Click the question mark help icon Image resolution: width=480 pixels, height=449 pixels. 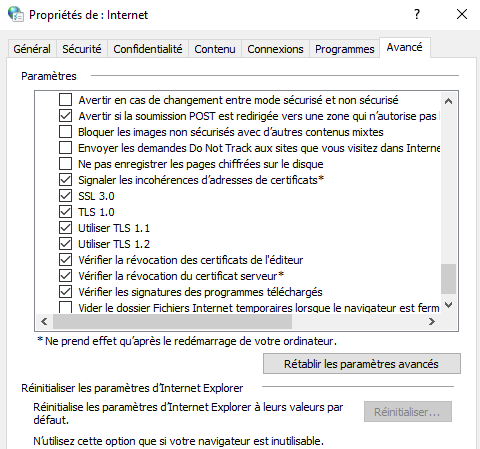(x=417, y=14)
